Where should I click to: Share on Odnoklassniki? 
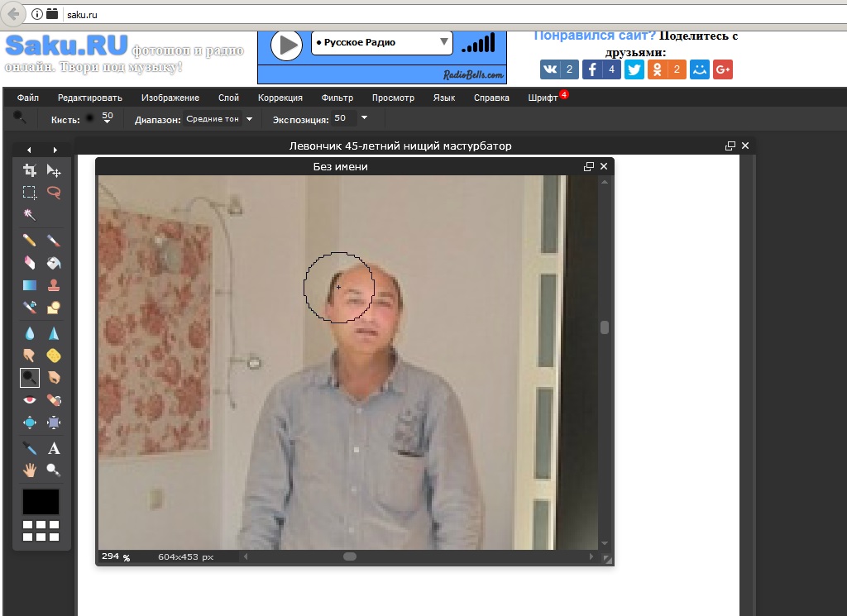667,69
